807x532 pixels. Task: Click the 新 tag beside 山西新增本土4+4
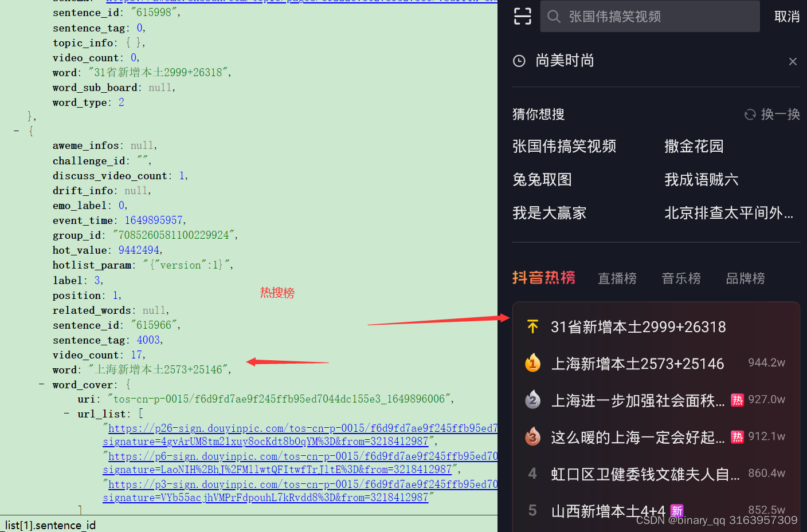coord(677,510)
